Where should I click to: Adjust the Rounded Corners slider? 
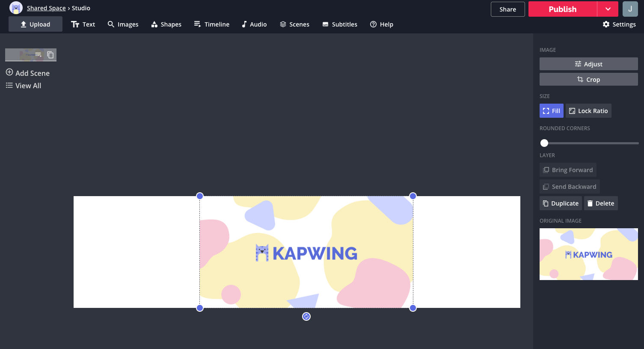(x=544, y=143)
